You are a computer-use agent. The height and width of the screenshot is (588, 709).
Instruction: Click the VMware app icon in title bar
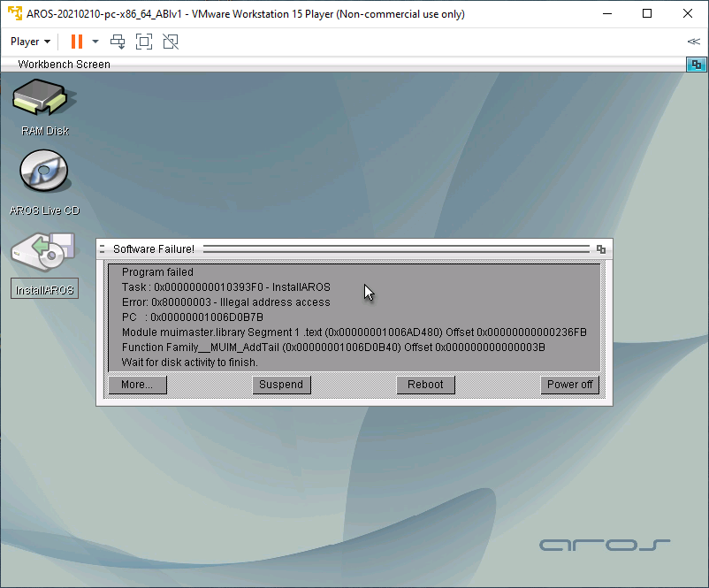15,13
